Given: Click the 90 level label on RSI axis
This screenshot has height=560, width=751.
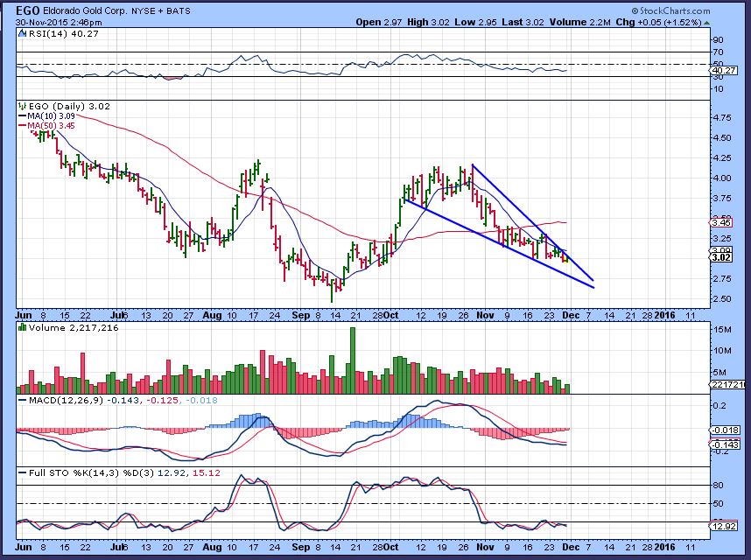Looking at the screenshot, I should pos(718,39).
